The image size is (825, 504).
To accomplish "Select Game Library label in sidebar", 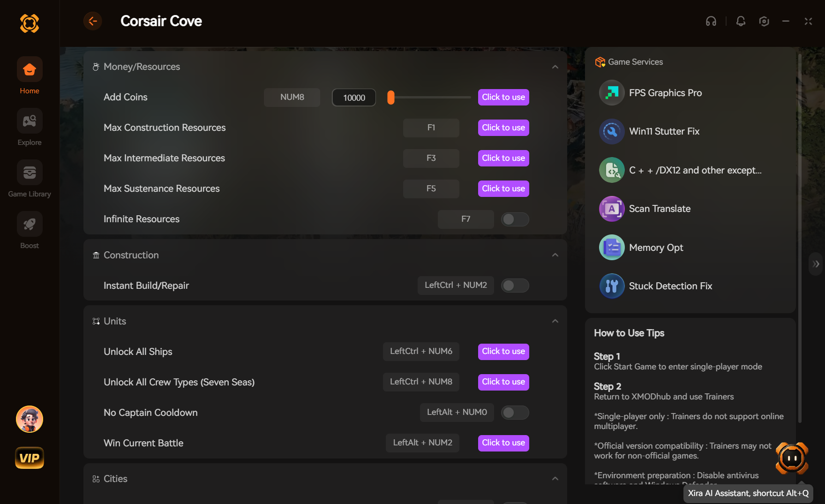I will (30, 194).
